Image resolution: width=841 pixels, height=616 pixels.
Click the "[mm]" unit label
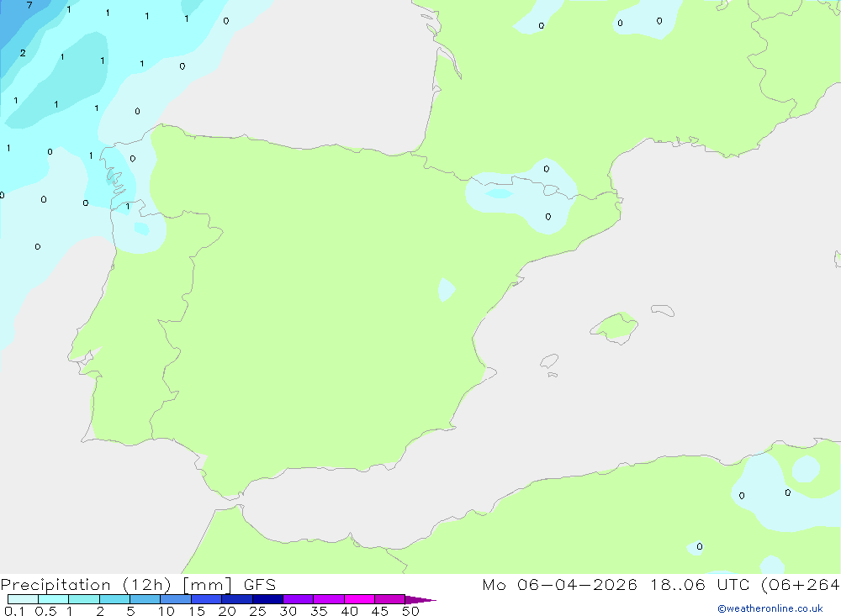[207, 585]
